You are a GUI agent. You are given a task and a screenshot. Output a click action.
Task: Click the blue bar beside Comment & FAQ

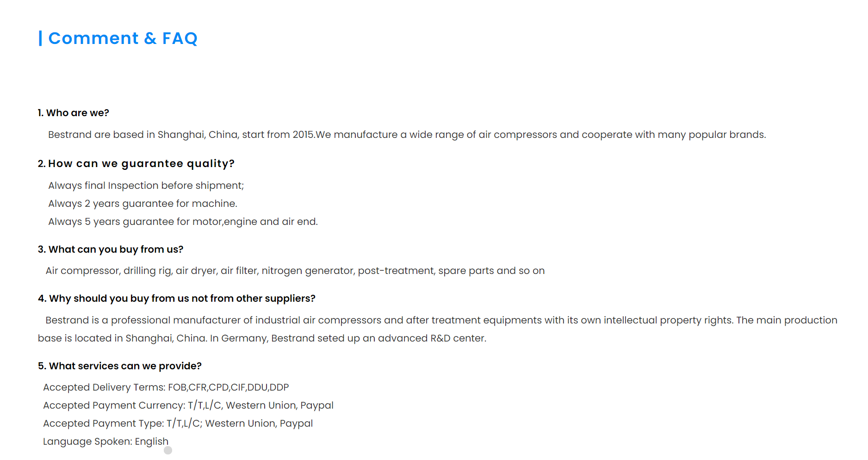[x=40, y=38]
